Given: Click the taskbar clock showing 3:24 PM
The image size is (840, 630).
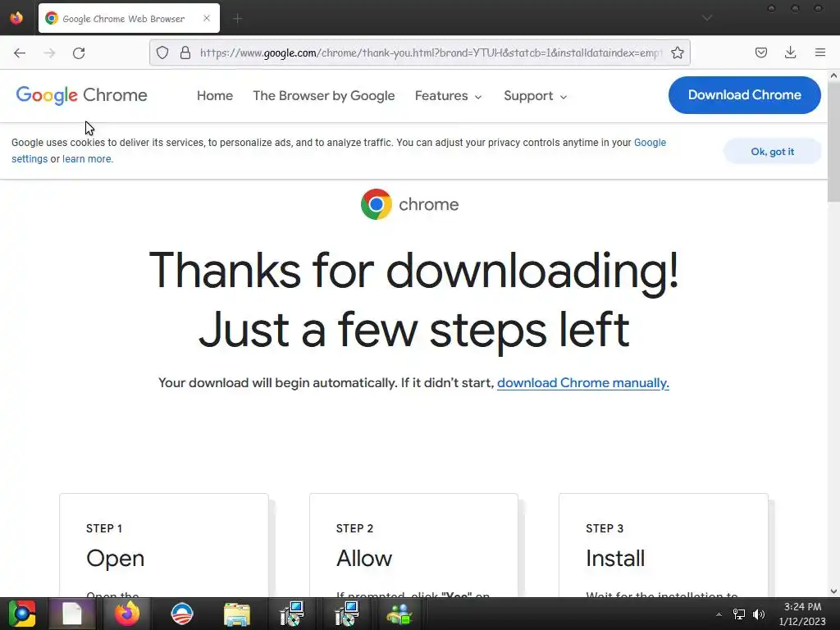Looking at the screenshot, I should point(802,614).
